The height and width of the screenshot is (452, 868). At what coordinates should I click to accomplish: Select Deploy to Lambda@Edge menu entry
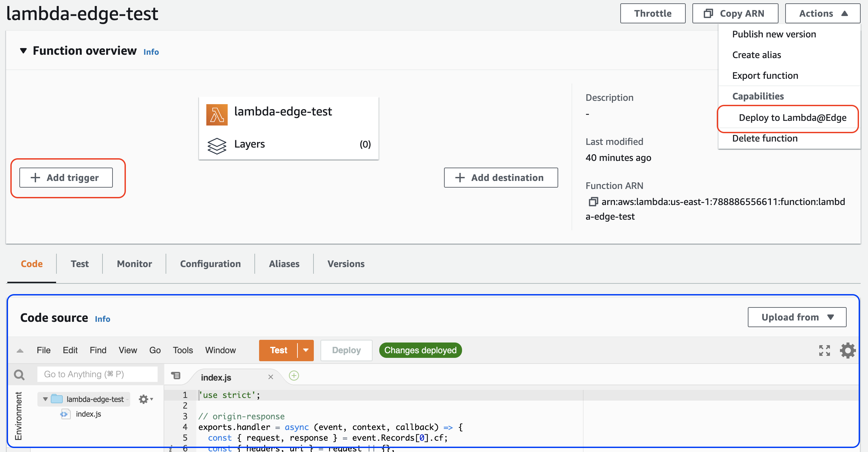(792, 118)
